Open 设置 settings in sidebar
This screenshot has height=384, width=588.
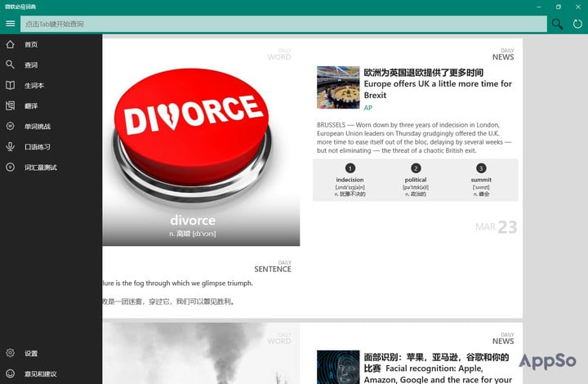point(51,353)
